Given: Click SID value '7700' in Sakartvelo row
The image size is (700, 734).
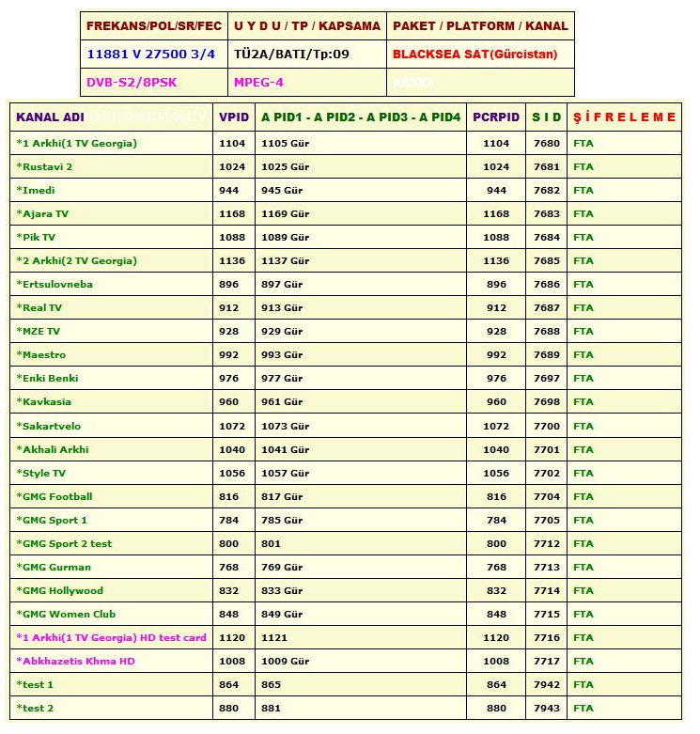Looking at the screenshot, I should pos(547,426).
